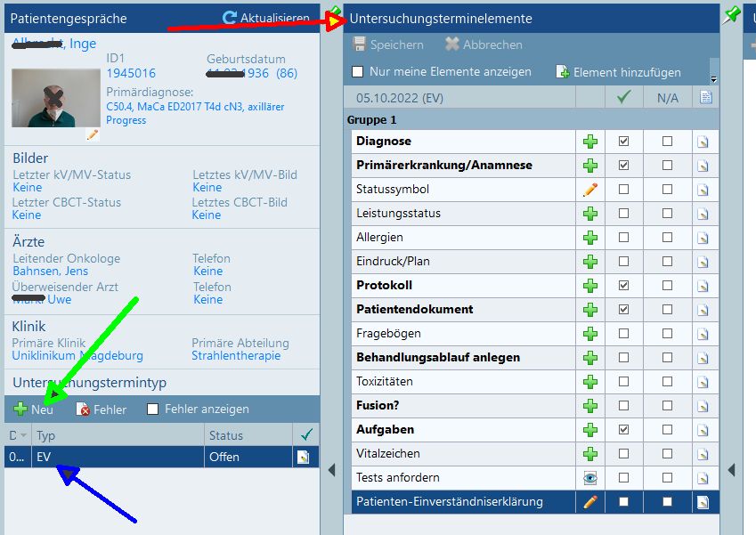Uncheck the completed checkbox for Protokoll

[623, 286]
